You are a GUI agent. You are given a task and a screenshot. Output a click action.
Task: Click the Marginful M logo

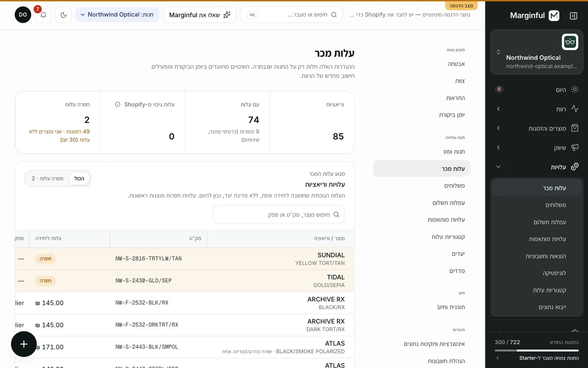point(554,15)
